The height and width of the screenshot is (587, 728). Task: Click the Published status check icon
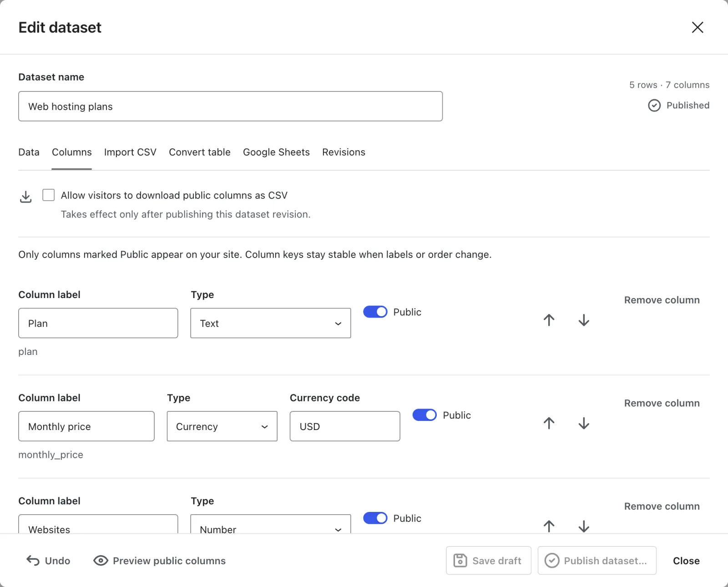654,106
